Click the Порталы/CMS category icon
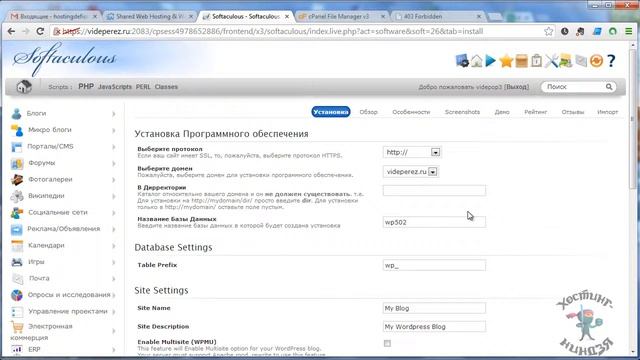Viewport: 640px width, 360px height. pos(17,147)
